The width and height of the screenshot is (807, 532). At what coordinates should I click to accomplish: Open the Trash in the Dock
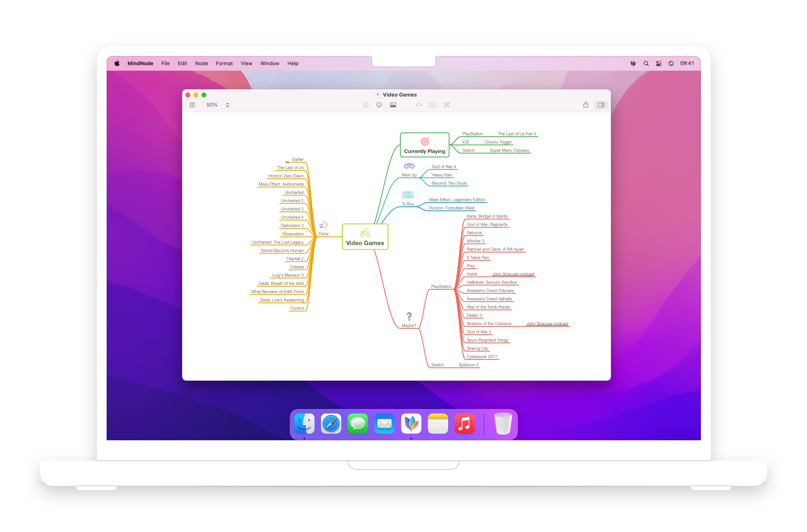click(503, 423)
